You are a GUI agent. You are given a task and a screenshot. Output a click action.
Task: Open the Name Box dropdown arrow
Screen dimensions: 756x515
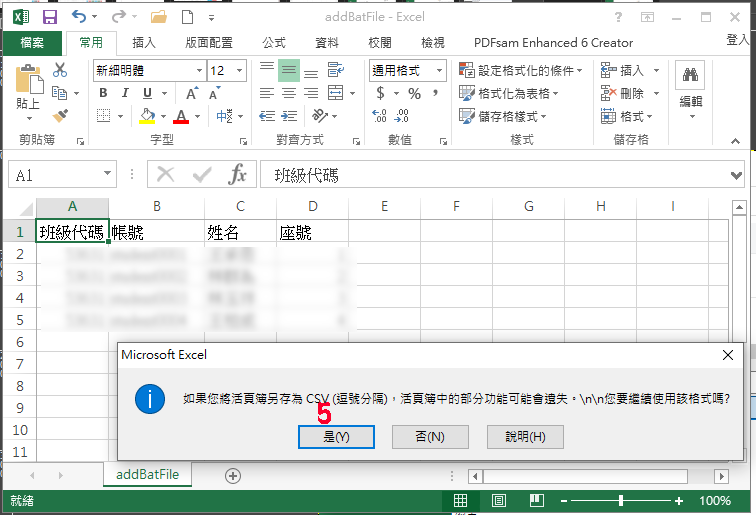pyautogui.click(x=108, y=174)
